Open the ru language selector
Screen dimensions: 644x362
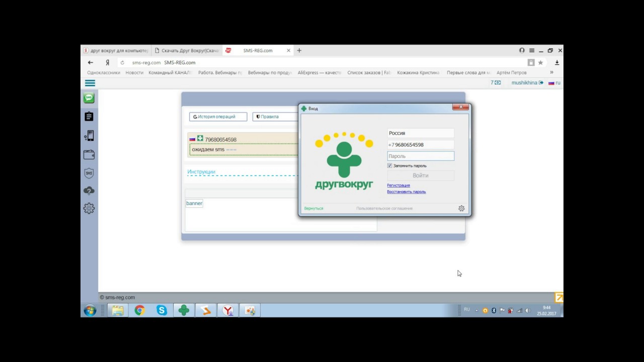[x=554, y=82]
